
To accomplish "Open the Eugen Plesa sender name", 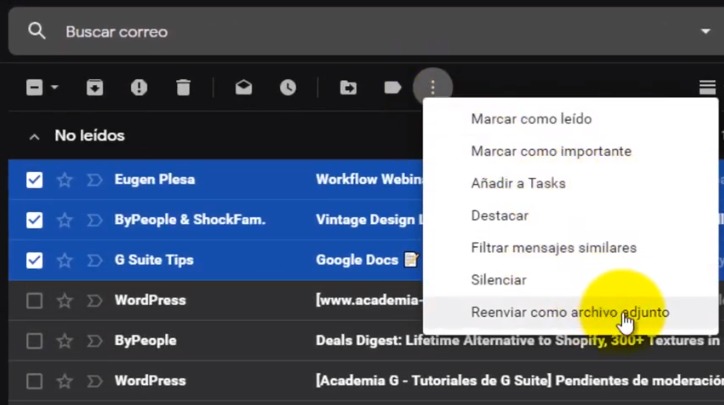I will tap(155, 180).
